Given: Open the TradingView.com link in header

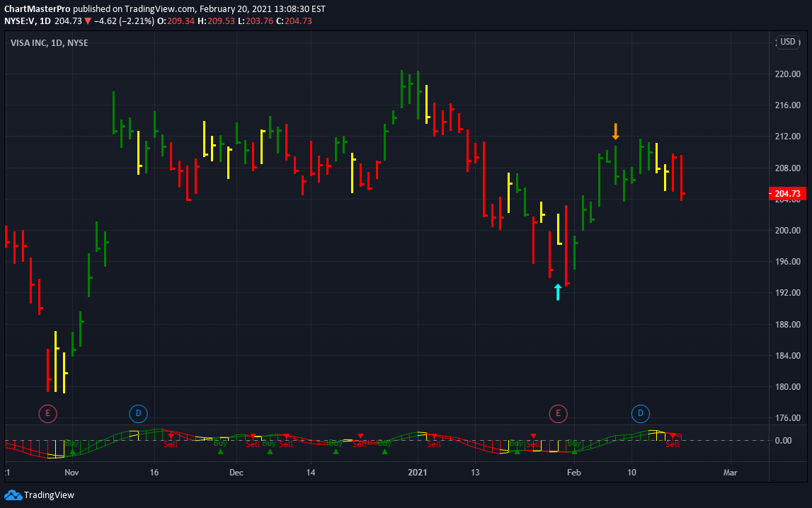Looking at the screenshot, I should pos(160,8).
